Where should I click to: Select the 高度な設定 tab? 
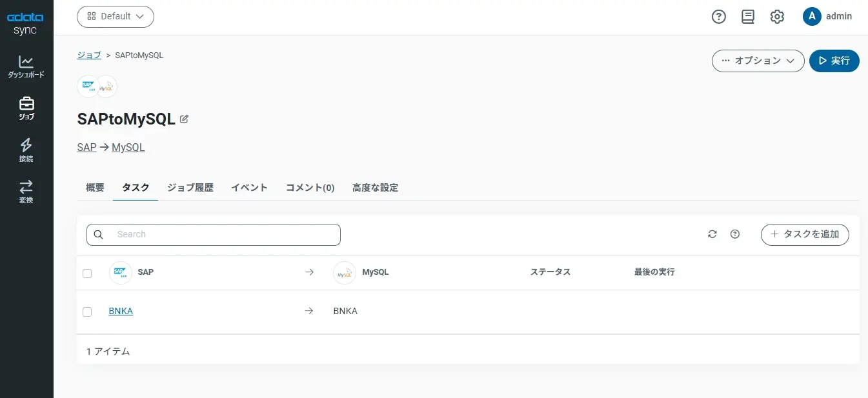[375, 188]
